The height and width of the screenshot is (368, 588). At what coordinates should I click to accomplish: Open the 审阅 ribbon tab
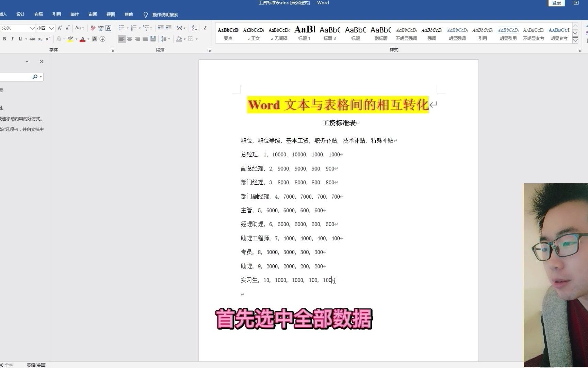click(93, 14)
